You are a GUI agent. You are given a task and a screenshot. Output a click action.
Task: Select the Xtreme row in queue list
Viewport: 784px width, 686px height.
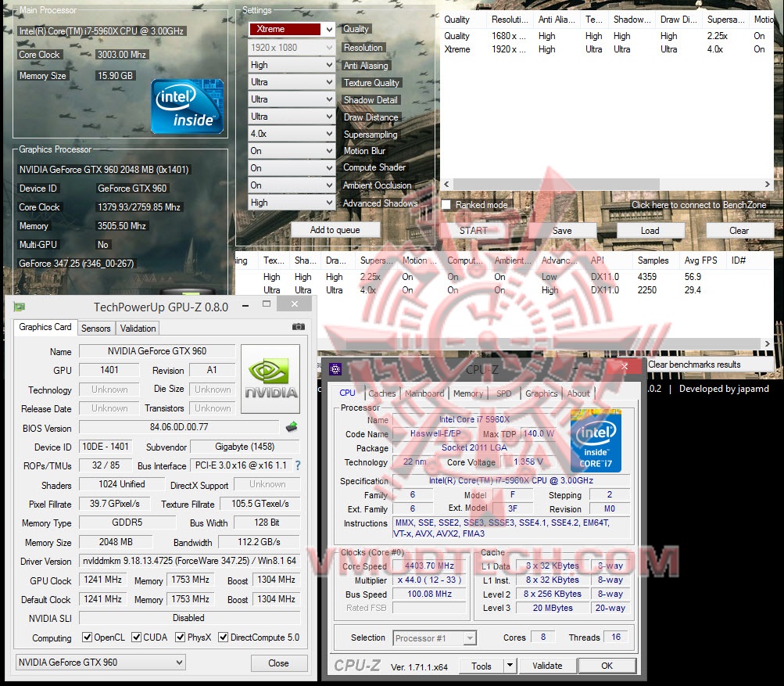(x=606, y=49)
